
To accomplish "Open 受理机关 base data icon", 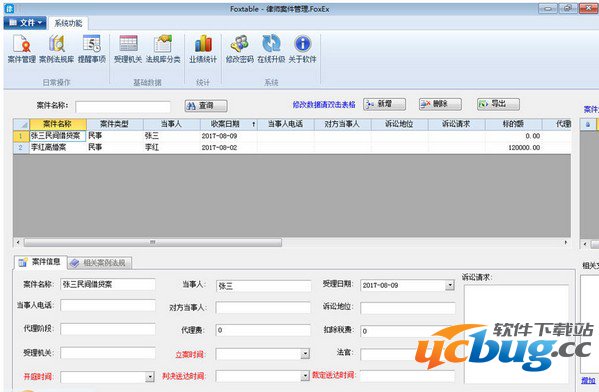I will point(128,49).
